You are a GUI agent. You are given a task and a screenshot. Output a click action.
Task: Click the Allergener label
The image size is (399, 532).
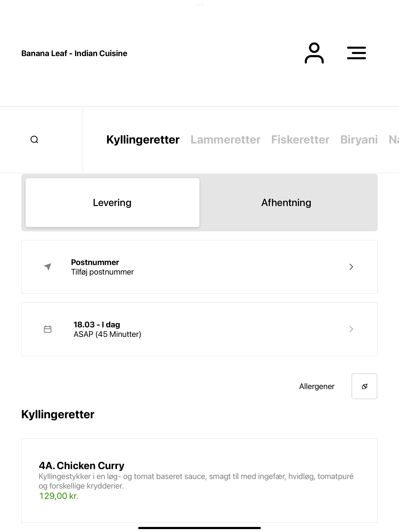pos(317,386)
